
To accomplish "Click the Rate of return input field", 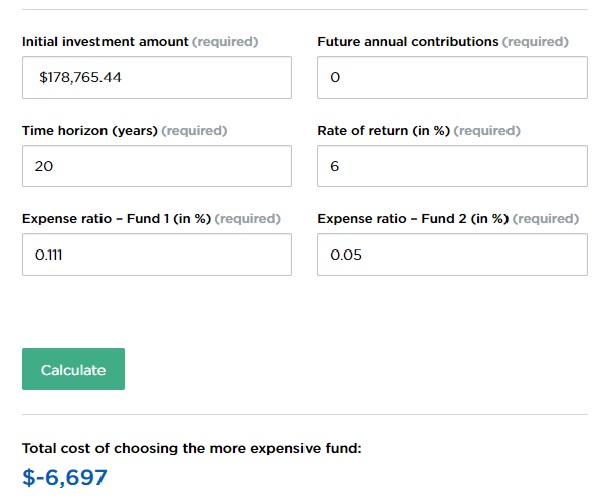I will (x=452, y=166).
